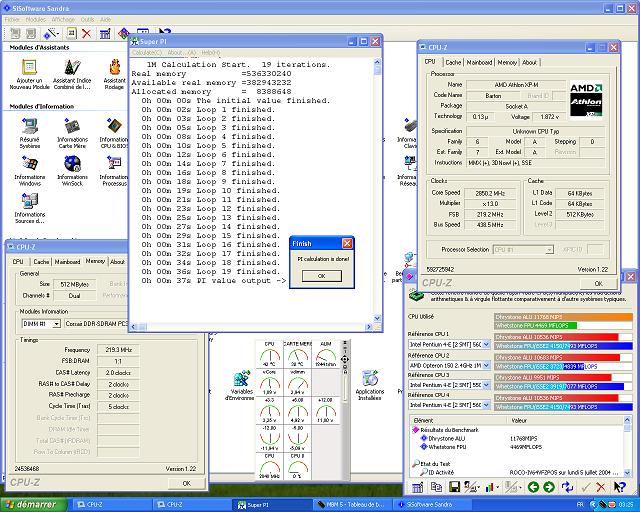Click OK in CPU-Z processor window
640x512 pixels.
pyautogui.click(x=598, y=283)
